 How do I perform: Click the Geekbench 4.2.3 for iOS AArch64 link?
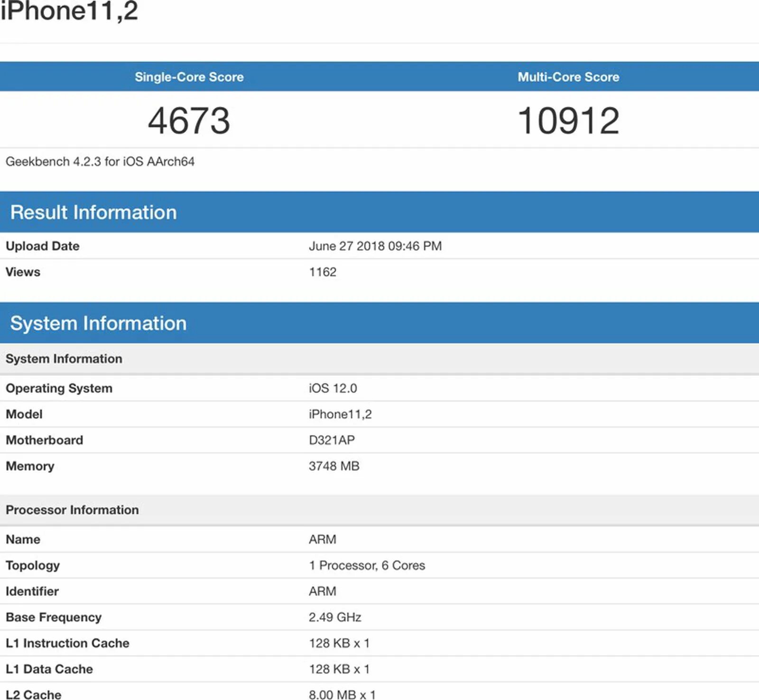point(100,161)
